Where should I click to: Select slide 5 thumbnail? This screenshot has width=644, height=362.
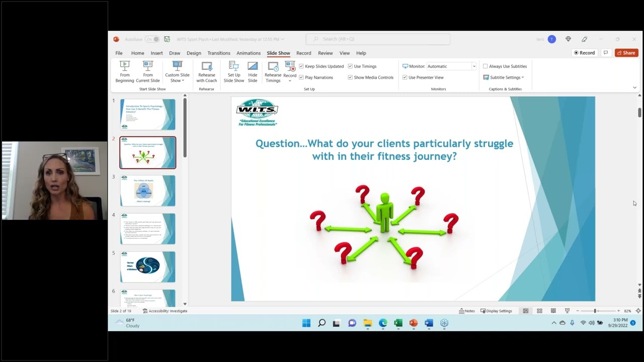point(148,267)
